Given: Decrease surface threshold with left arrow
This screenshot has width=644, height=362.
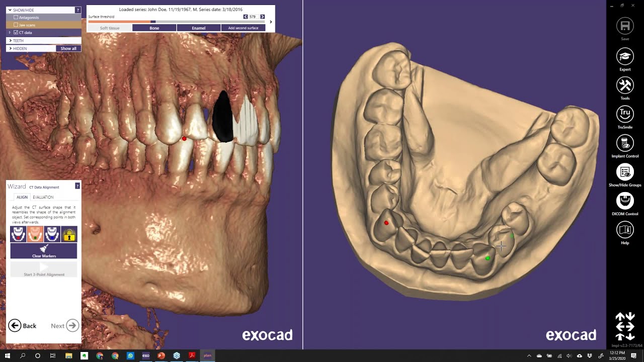Looking at the screenshot, I should 246,17.
